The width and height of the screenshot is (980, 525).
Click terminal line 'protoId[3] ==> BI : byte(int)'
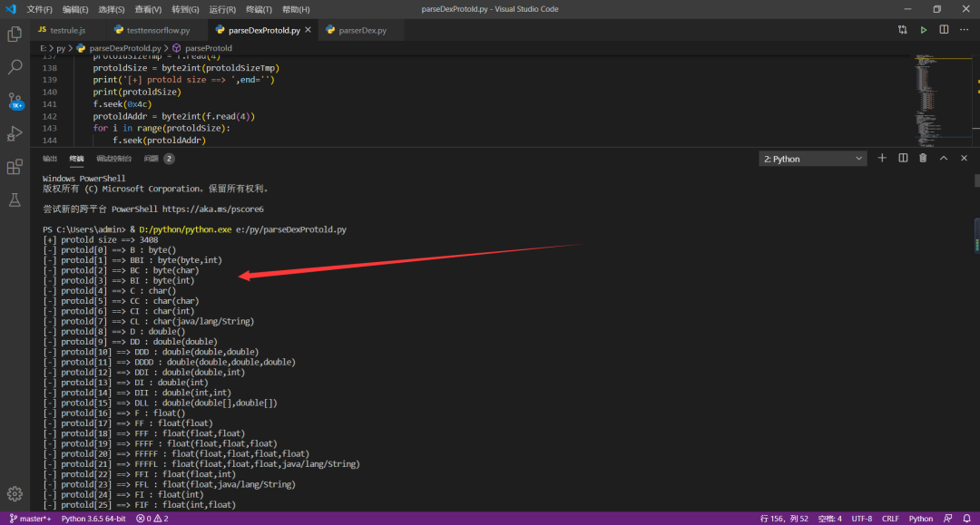pos(119,281)
